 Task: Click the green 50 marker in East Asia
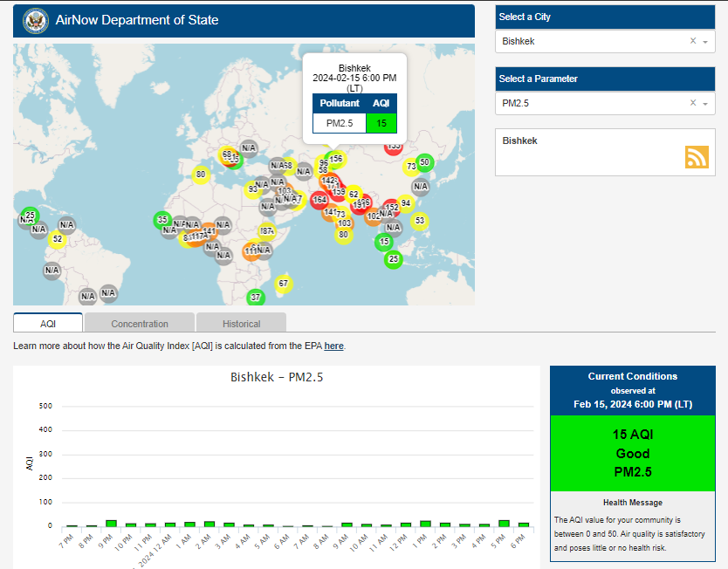coord(424,162)
